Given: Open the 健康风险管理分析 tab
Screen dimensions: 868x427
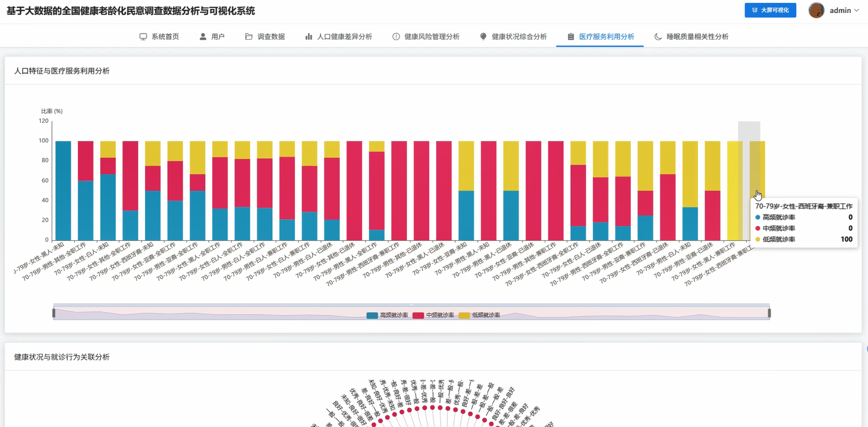Looking at the screenshot, I should 426,37.
